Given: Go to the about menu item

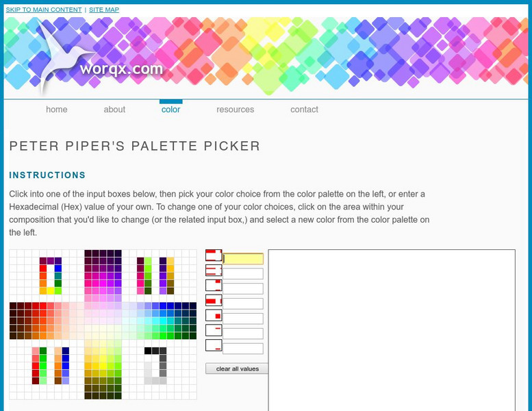Looking at the screenshot, I should 114,110.
